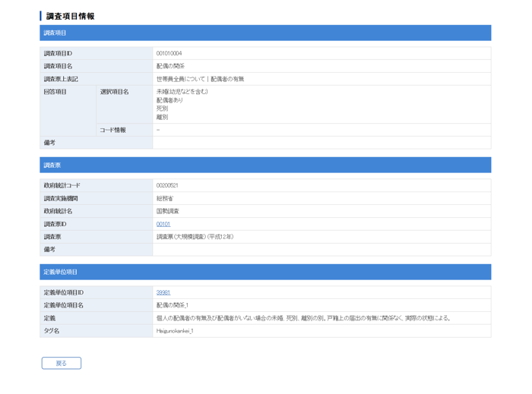The width and height of the screenshot is (532, 394).
Task: Click the 定義 description text about 個人の配偶者の有無
Action: pos(303,318)
